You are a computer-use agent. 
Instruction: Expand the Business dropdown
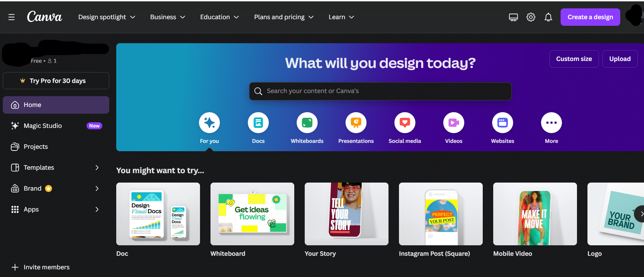point(168,17)
